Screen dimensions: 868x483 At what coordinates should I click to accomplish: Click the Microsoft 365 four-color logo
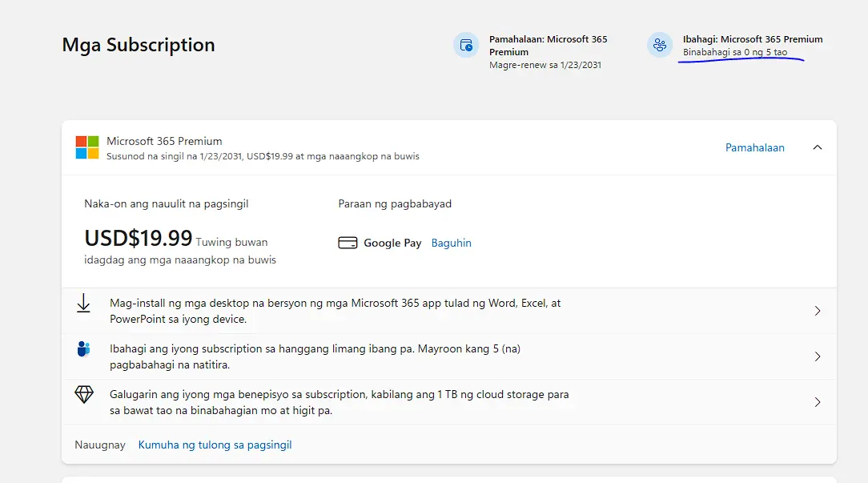87,147
